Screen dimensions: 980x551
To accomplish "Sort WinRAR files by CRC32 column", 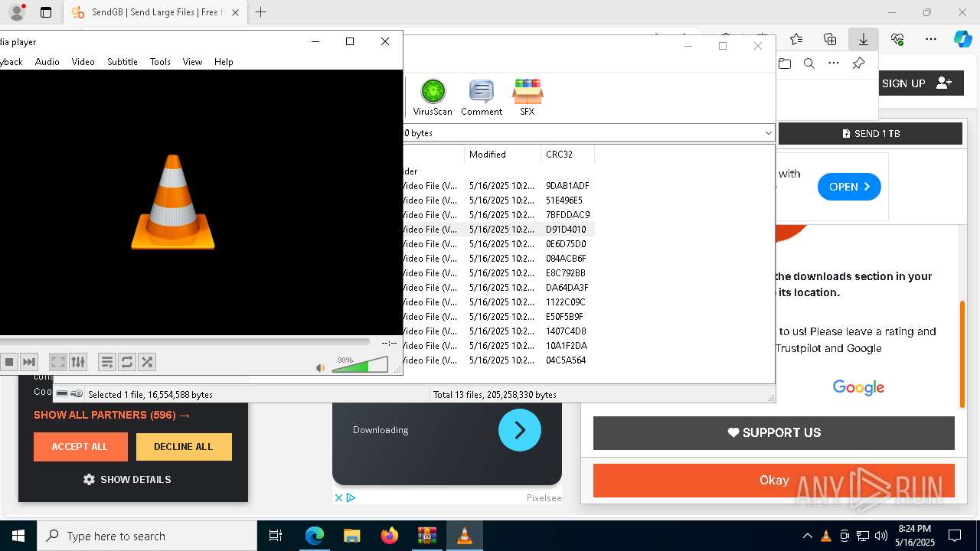I will pos(567,155).
